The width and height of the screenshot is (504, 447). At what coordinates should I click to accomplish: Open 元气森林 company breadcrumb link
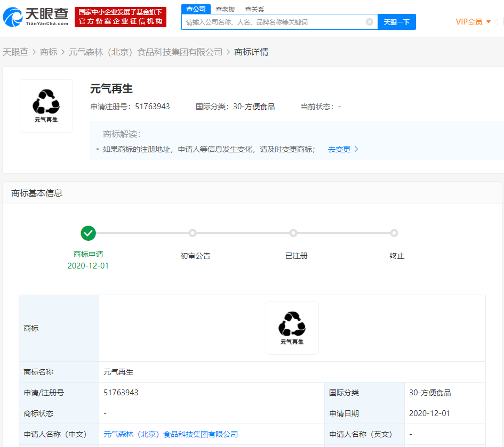pyautogui.click(x=145, y=52)
